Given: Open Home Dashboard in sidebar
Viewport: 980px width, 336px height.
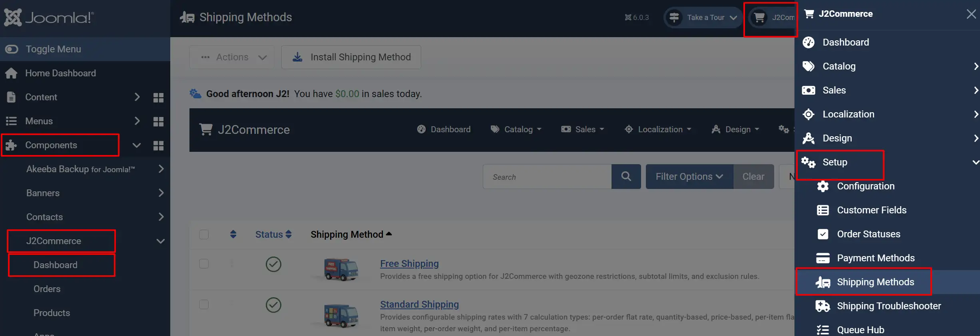Looking at the screenshot, I should tap(60, 73).
